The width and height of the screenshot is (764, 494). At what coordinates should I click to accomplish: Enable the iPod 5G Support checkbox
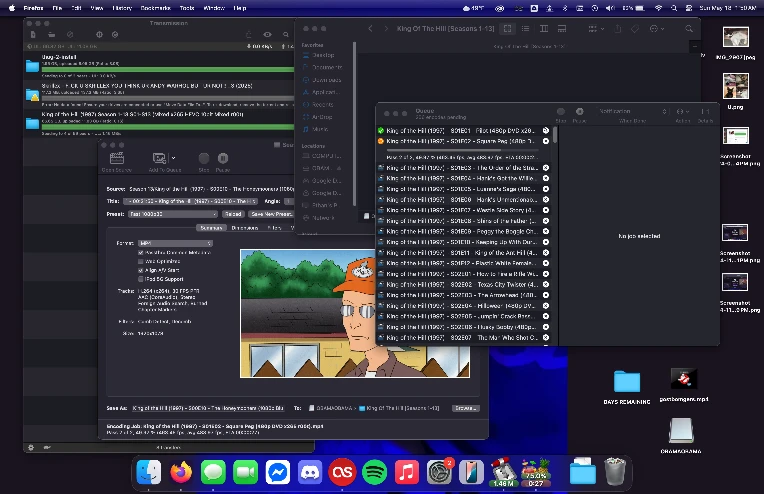tap(141, 279)
